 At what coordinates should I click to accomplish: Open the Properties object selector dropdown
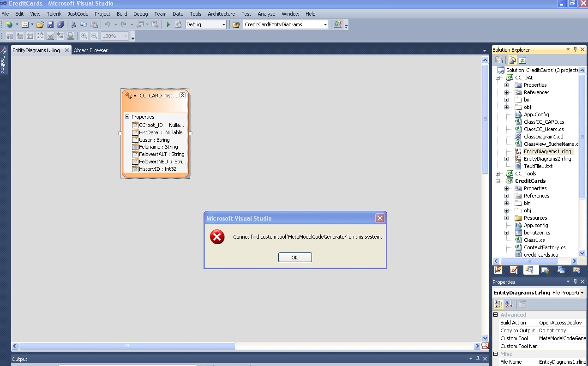point(582,293)
